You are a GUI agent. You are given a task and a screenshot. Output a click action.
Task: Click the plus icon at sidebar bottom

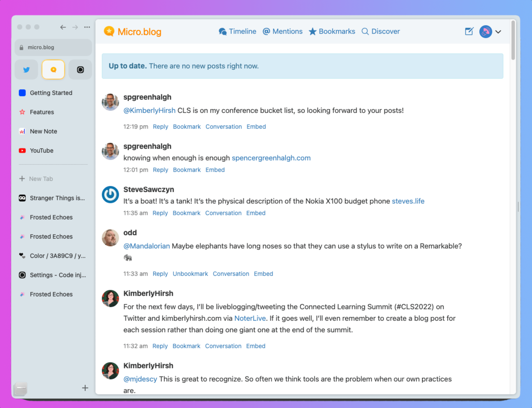(x=85, y=388)
